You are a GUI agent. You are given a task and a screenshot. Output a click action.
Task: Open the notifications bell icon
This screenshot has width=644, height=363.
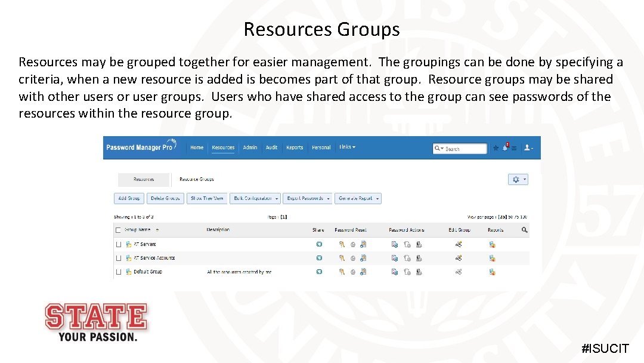point(505,147)
